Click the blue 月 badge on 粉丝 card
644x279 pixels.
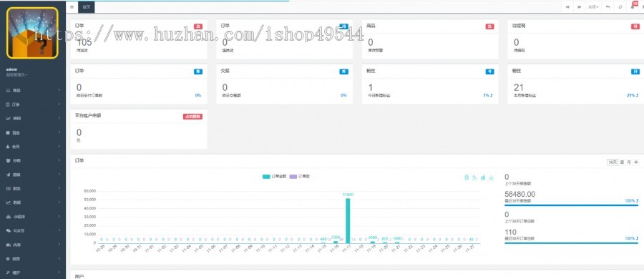[x=635, y=72]
